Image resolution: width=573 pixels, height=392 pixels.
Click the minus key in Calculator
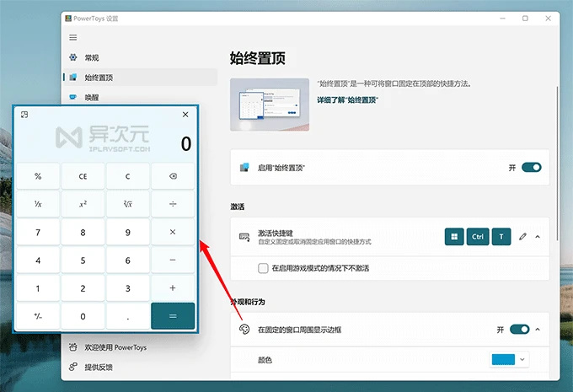click(173, 260)
